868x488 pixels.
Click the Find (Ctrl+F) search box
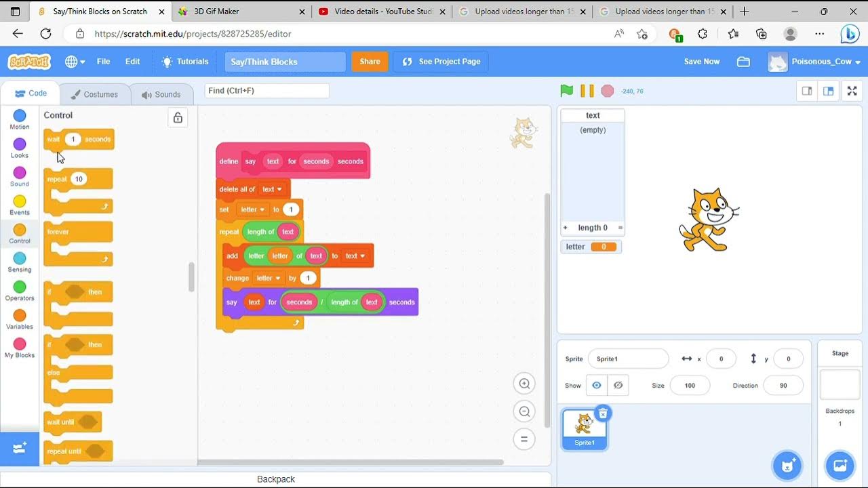(267, 90)
